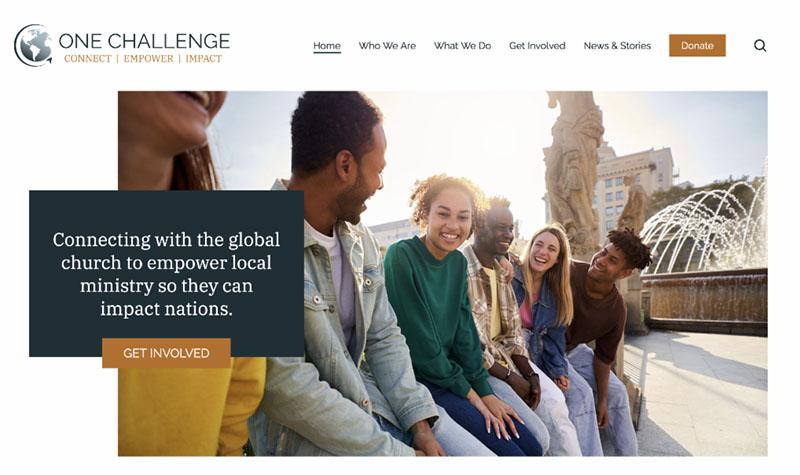Click the Connect Empower Impact tagline
800x475 pixels.
tap(143, 59)
